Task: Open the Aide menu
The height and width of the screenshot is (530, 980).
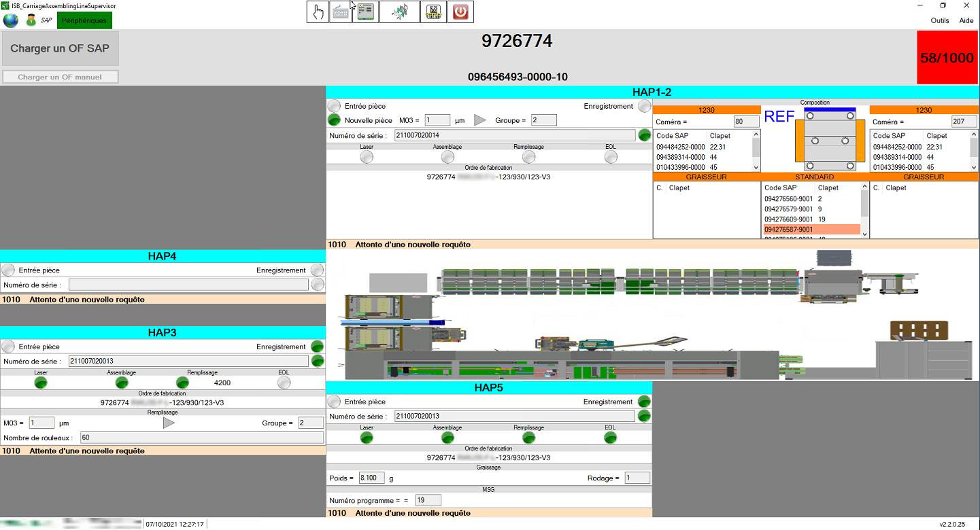Action: click(x=966, y=20)
